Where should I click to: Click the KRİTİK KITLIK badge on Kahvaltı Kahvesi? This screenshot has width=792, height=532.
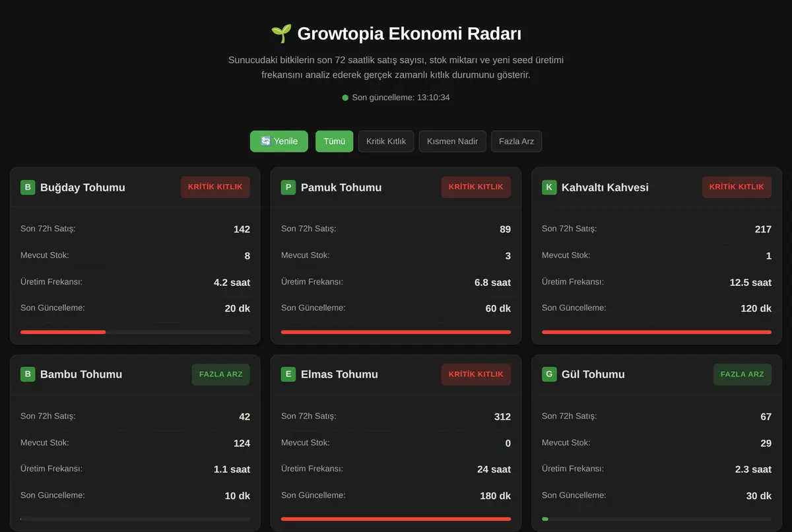click(x=737, y=187)
